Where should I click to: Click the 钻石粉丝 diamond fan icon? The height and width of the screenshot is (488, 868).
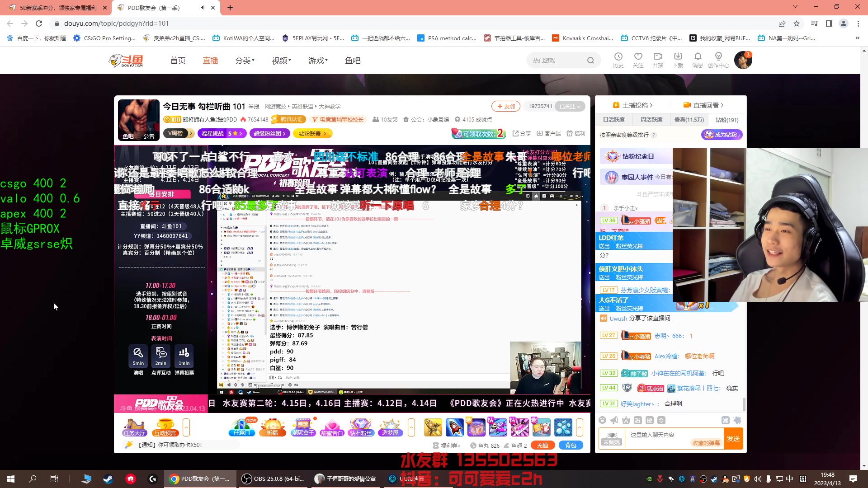pyautogui.click(x=361, y=427)
